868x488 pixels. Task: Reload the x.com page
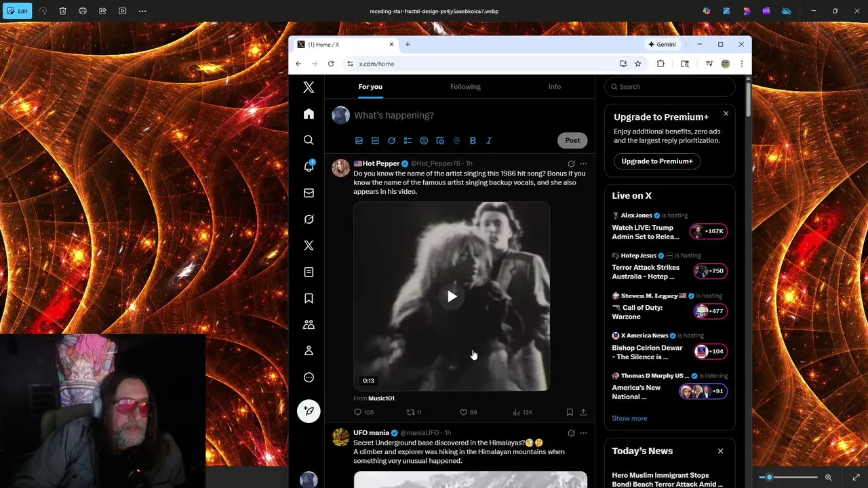point(331,64)
